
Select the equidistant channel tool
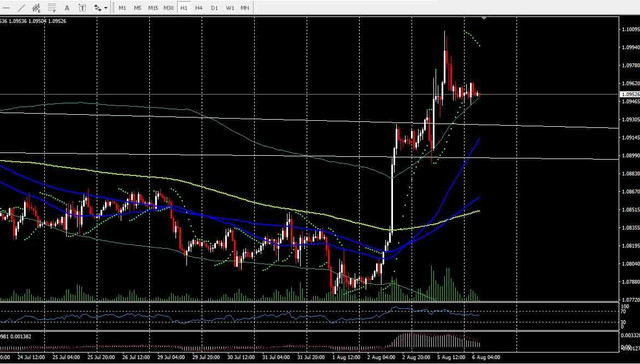click(x=36, y=8)
